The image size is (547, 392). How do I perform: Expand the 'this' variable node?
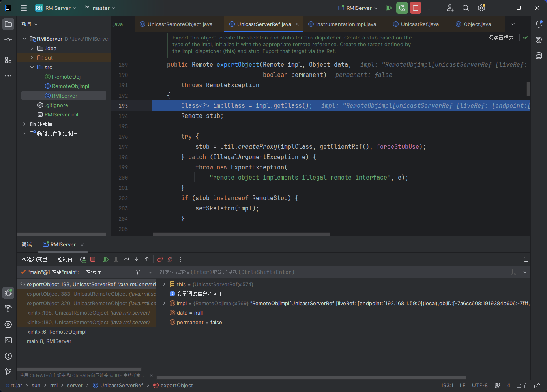point(164,284)
